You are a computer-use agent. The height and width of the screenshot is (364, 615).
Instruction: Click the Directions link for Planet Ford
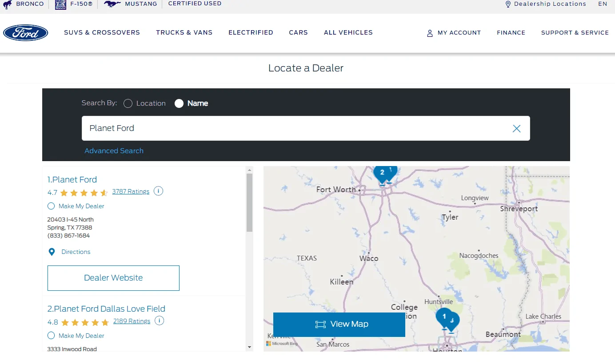tap(76, 252)
